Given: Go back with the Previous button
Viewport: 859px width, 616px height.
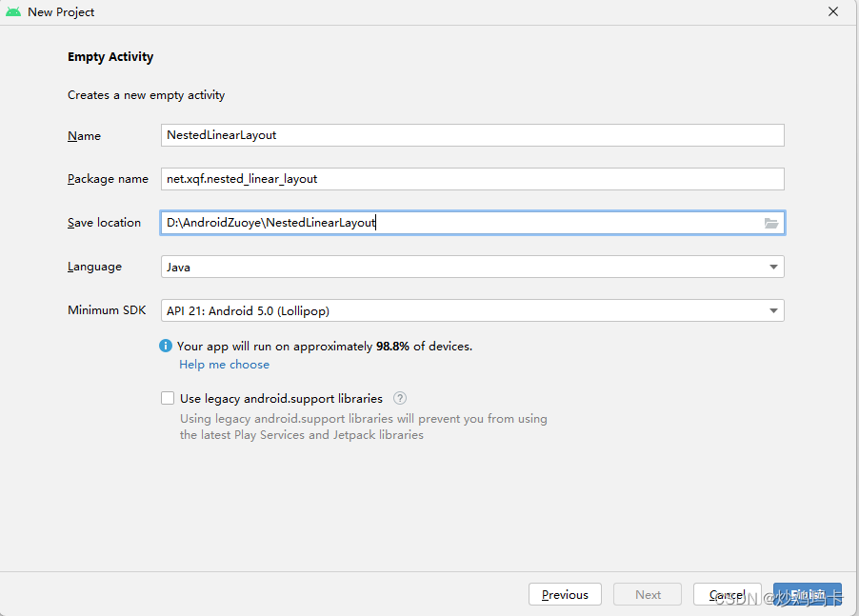Looking at the screenshot, I should 565,594.
